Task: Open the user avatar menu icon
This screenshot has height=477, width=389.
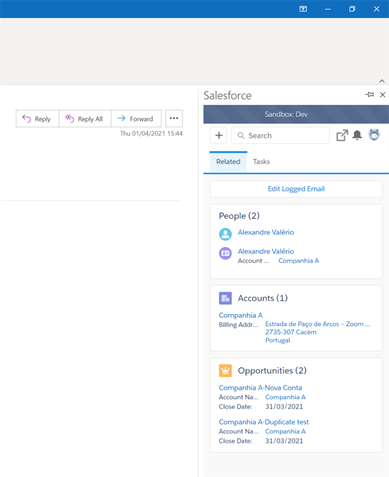Action: pos(374,135)
